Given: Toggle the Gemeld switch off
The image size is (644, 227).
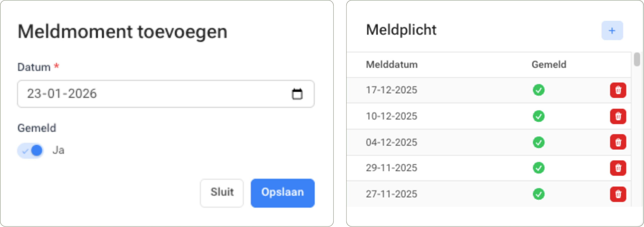Looking at the screenshot, I should click(30, 150).
